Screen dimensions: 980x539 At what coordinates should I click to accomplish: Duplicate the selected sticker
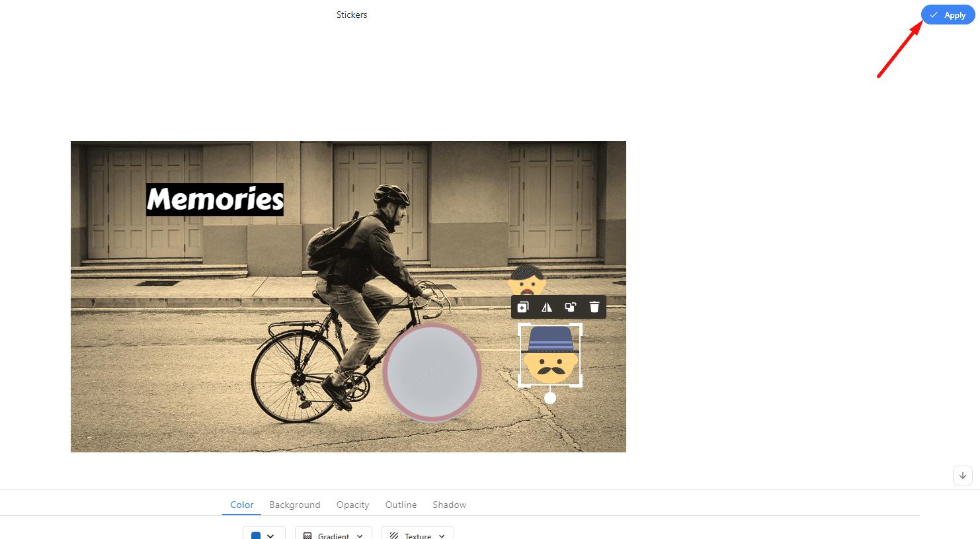tap(522, 307)
